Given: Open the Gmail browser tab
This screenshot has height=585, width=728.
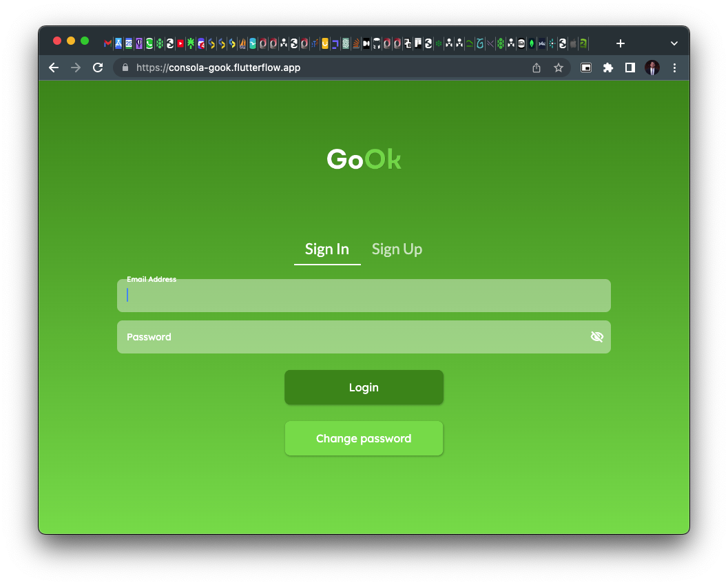Looking at the screenshot, I should point(108,43).
